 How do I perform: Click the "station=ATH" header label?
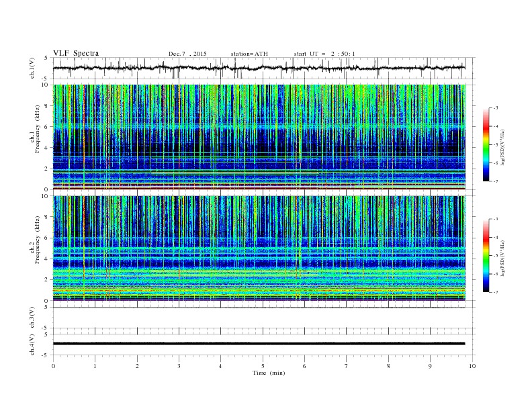point(249,54)
